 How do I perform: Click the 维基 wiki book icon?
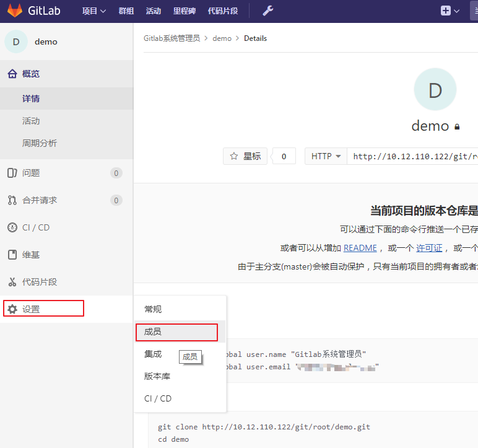tap(12, 255)
